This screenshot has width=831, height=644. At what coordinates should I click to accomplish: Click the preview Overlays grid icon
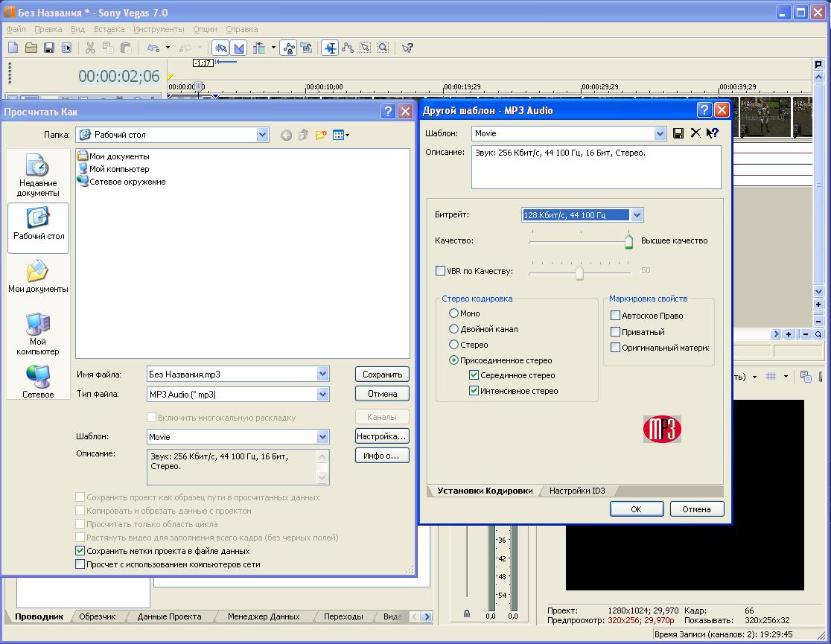(x=771, y=376)
